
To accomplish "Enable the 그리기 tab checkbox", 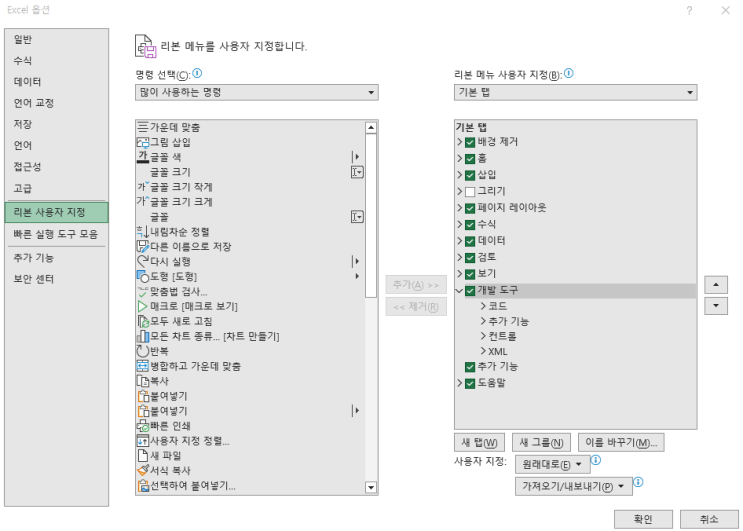I will click(470, 191).
